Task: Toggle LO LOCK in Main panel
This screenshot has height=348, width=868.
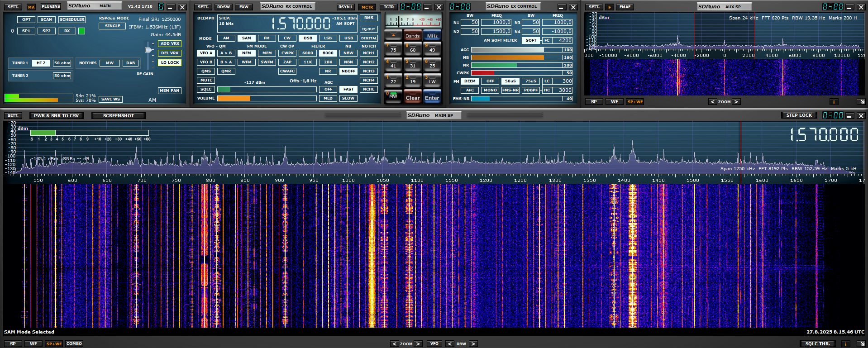Action: click(170, 62)
